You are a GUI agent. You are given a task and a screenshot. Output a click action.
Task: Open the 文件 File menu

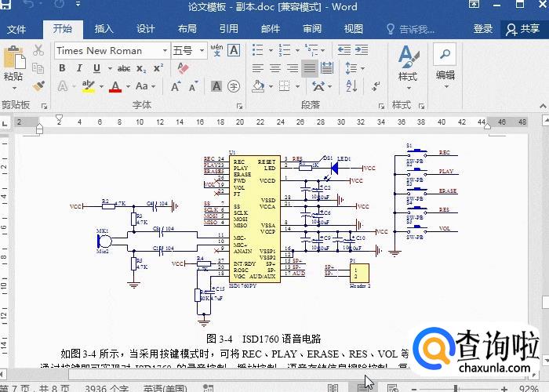(x=16, y=30)
